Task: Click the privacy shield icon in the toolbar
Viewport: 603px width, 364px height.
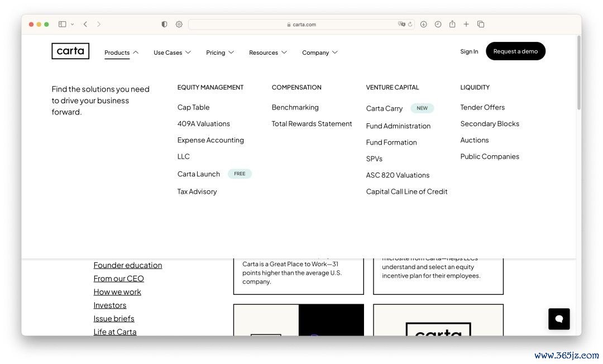Action: pyautogui.click(x=164, y=24)
